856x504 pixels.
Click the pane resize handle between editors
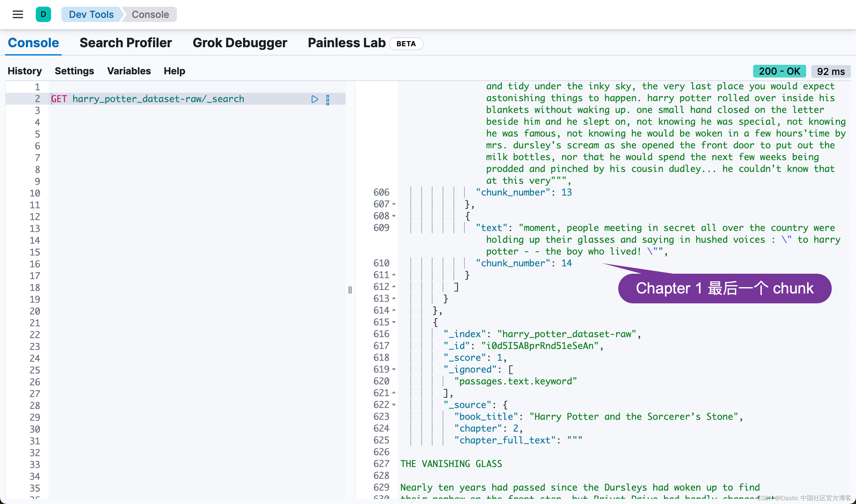(350, 290)
